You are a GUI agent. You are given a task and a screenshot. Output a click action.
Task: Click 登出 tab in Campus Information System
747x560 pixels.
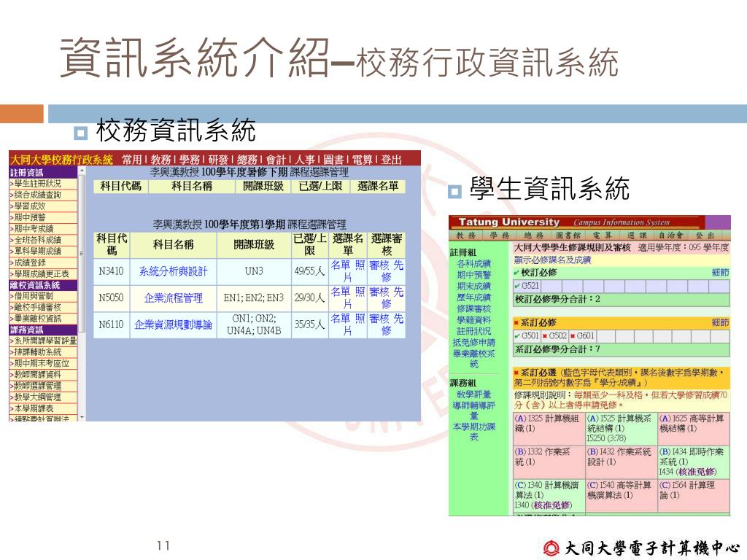705,236
